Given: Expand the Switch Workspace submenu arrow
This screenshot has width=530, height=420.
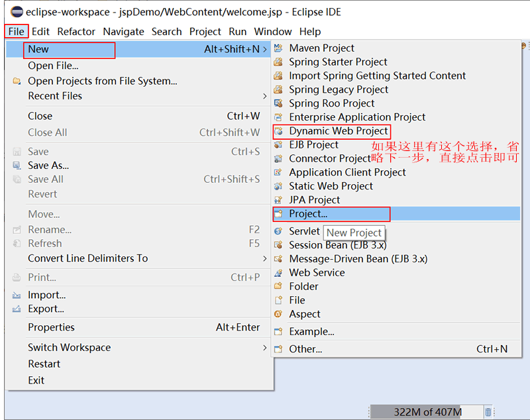Looking at the screenshot, I should [x=264, y=348].
